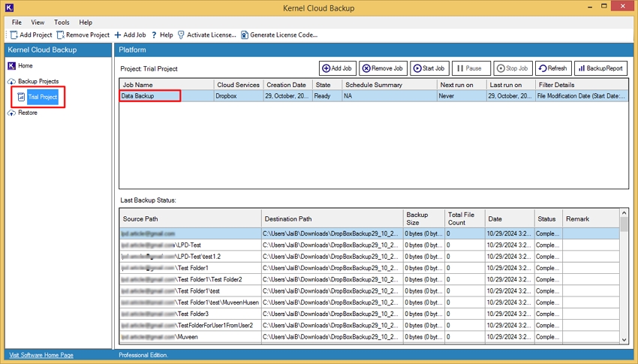Screen dimensions: 638x364
Task: Select the \Test Folder1 source row
Action: 369,268
